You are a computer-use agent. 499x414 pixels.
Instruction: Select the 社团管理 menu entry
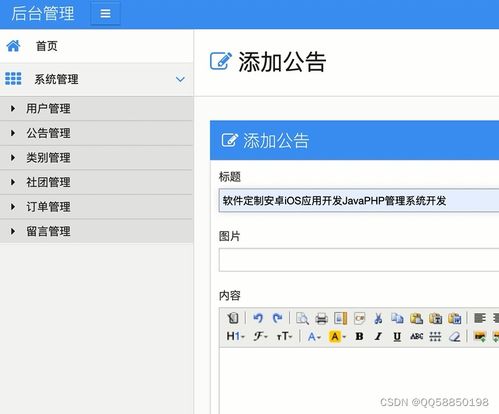tap(96, 182)
